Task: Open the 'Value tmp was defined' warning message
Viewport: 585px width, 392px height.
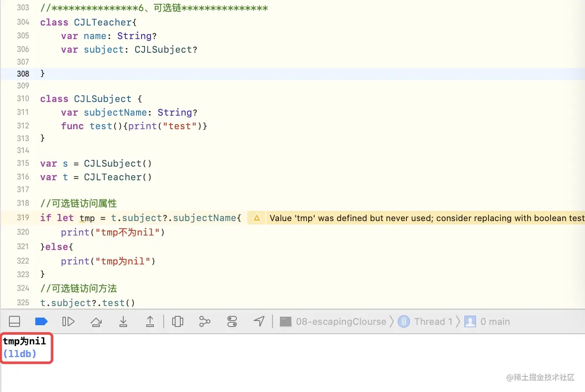Action: click(x=427, y=218)
